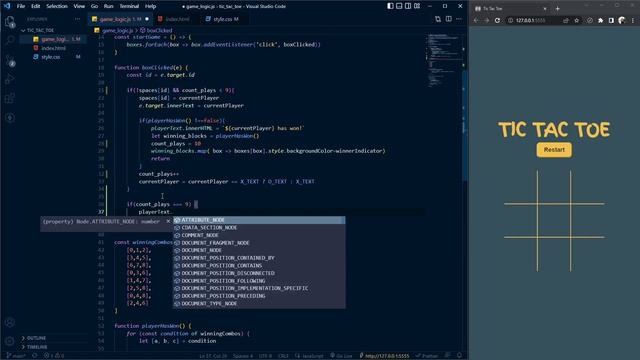The image size is (640, 360).
Task: Click the browser address bar URL
Action: coord(530,20)
